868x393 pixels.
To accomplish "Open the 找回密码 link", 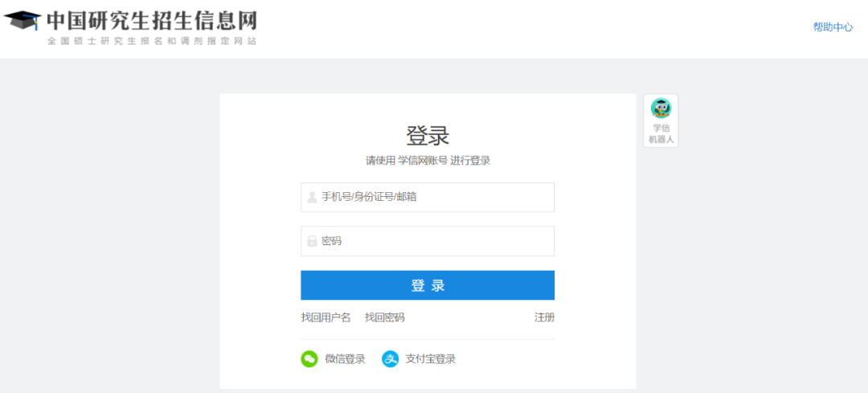I will [384, 317].
